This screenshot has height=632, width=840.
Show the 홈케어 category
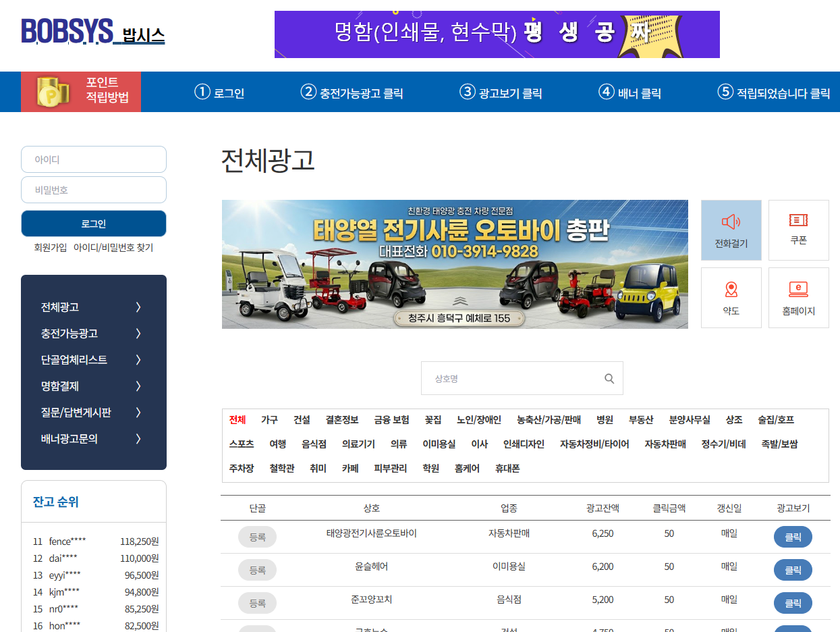click(x=468, y=469)
